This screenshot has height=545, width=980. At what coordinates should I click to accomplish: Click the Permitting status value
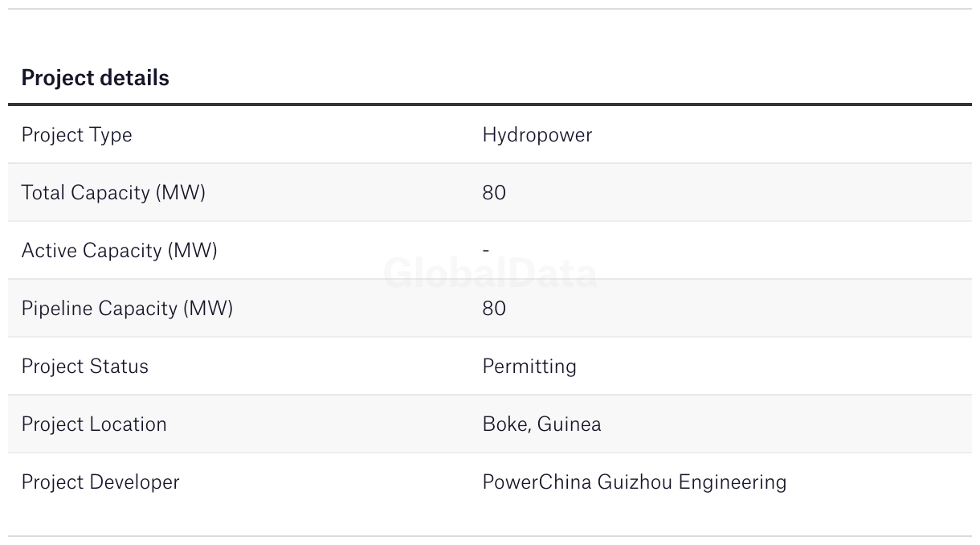[529, 367]
